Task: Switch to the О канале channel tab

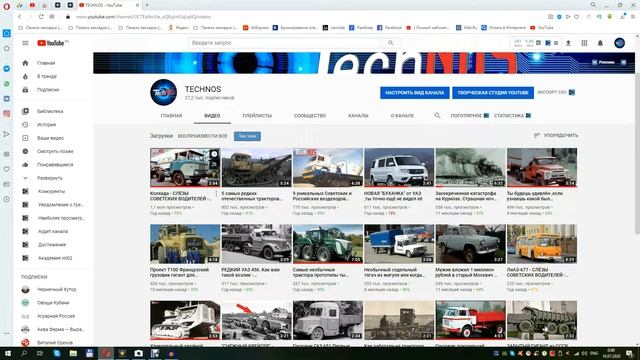Action: pyautogui.click(x=402, y=116)
